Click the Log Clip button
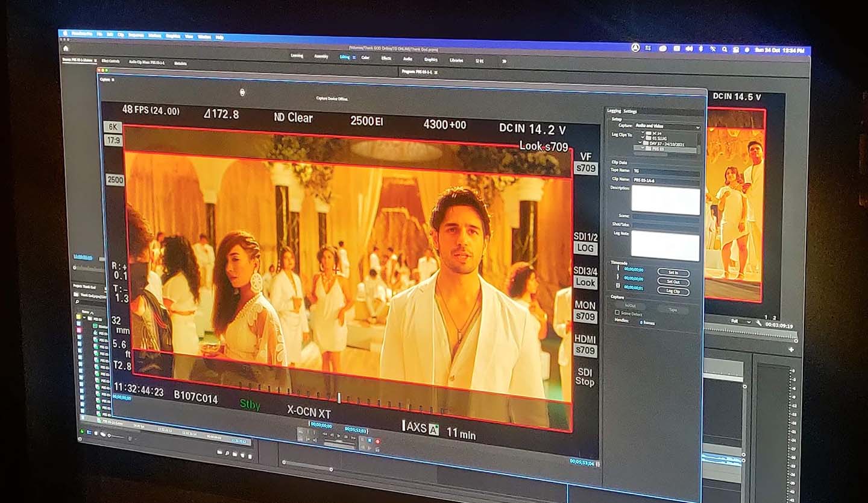868x503 pixels. pyautogui.click(x=673, y=291)
